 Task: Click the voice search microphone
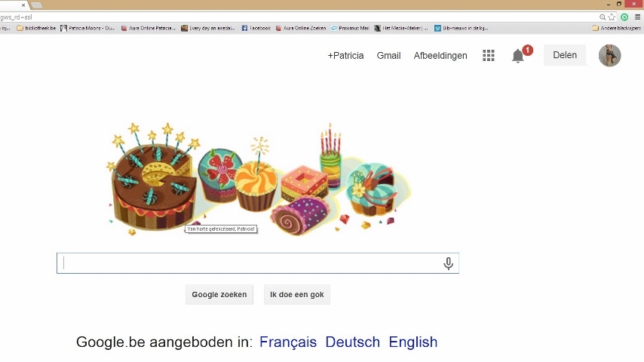[x=448, y=263]
